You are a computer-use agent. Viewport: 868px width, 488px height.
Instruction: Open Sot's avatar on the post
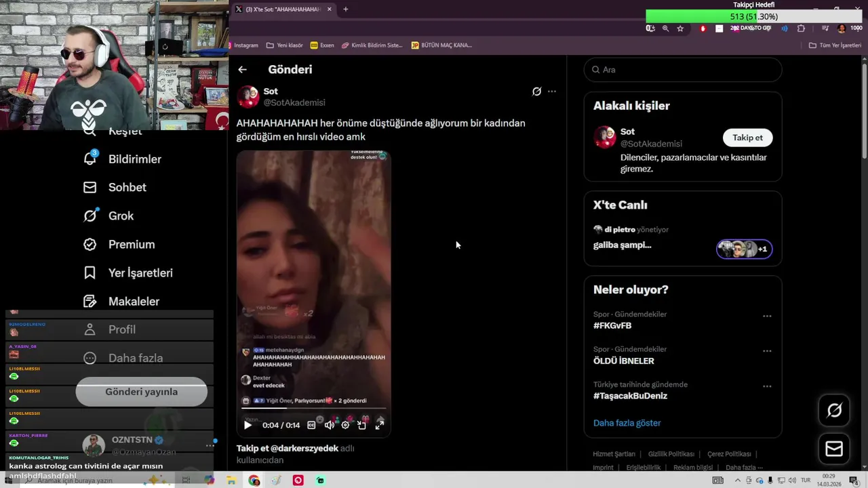point(248,97)
